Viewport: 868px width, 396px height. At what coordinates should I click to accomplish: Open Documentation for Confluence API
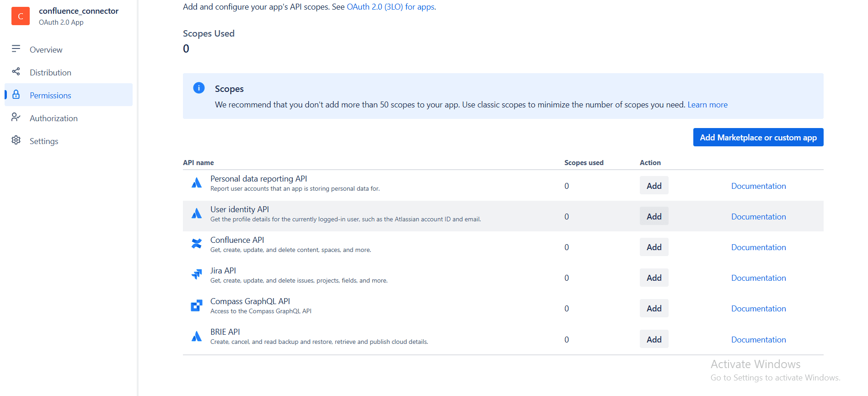(x=758, y=247)
